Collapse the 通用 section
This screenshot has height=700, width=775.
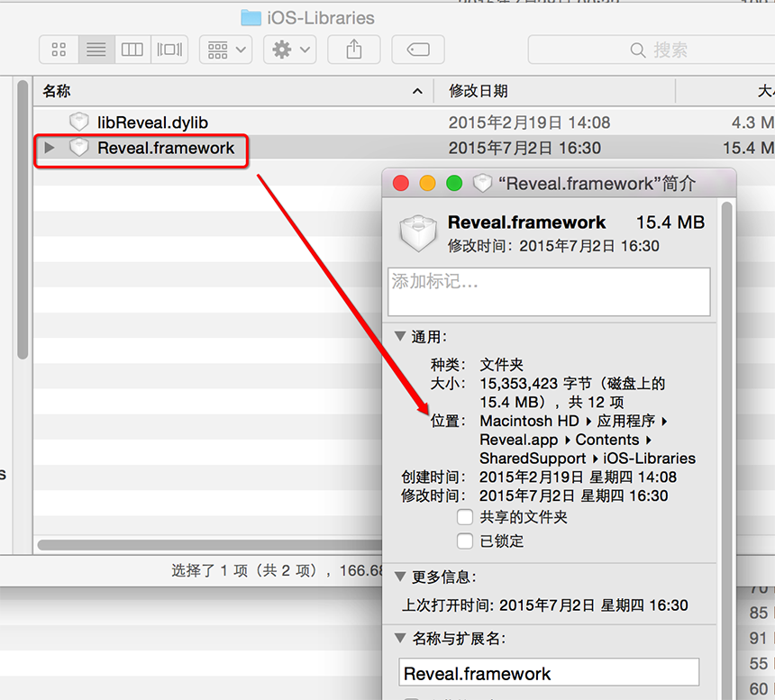tap(400, 336)
